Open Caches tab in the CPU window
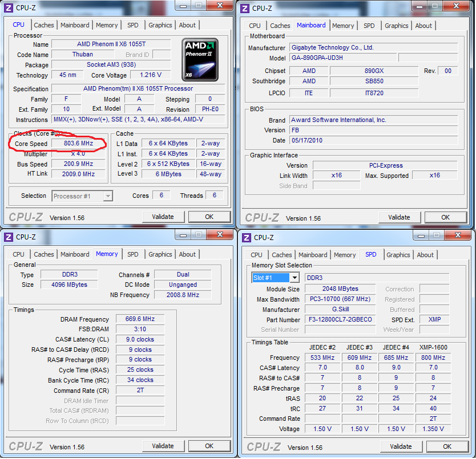 coord(44,25)
